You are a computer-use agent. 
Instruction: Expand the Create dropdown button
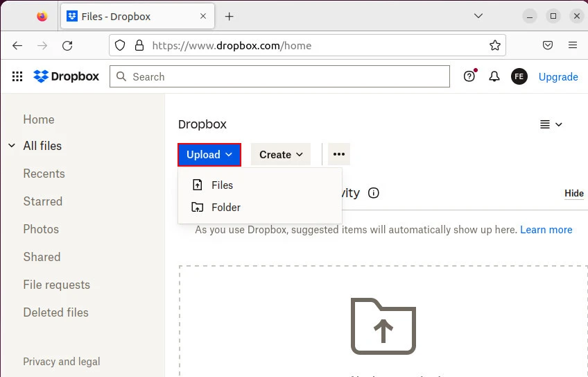281,155
